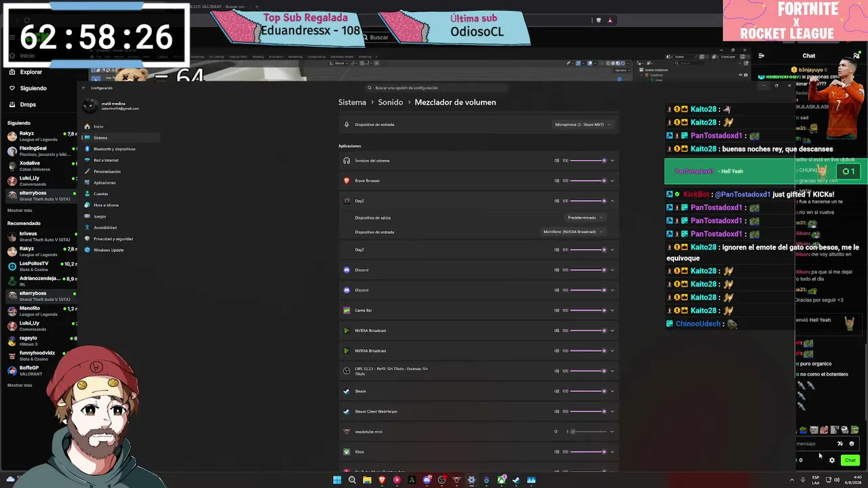Open the emote picker in chat input

[852, 444]
